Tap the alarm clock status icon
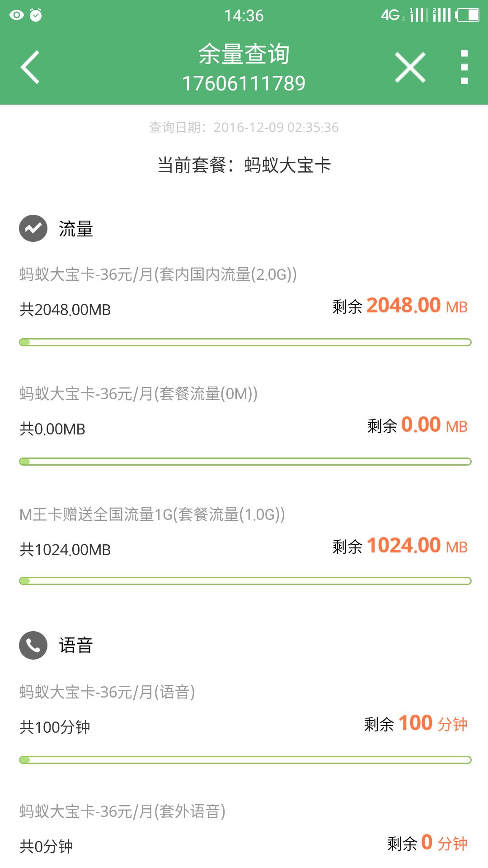 point(36,15)
